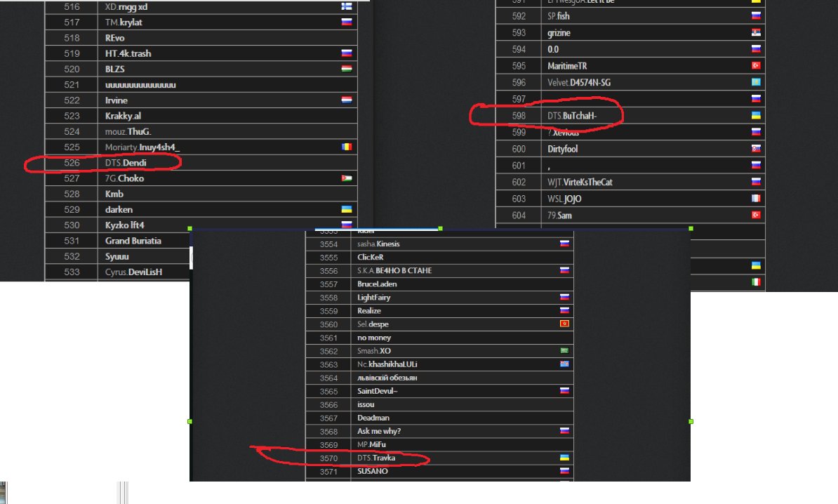Select the DTS.BuTchaH- player name
Image resolution: width=838 pixels, height=504 pixels.
coord(572,115)
